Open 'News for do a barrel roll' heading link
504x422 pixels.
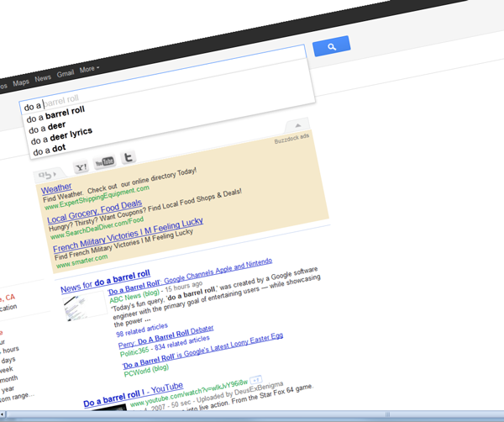coord(106,282)
